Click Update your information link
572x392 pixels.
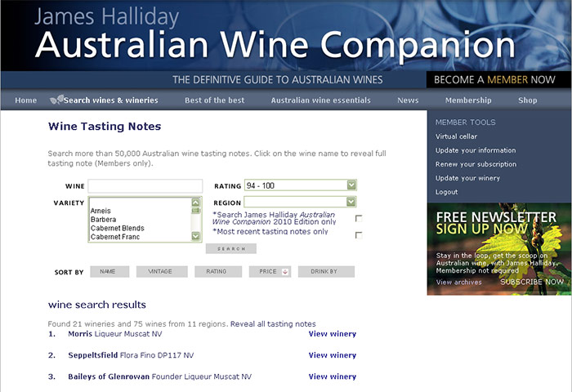(476, 150)
